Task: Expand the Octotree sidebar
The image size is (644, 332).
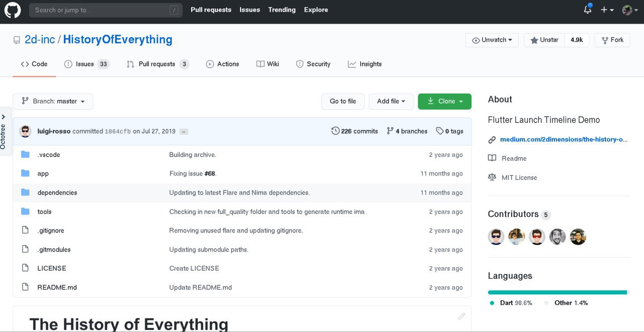Action: pos(5,131)
